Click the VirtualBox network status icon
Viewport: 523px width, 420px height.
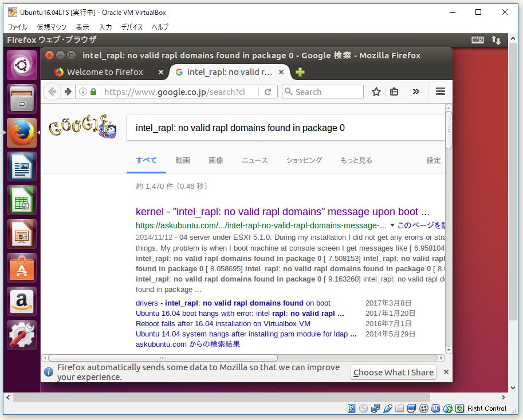tap(376, 409)
